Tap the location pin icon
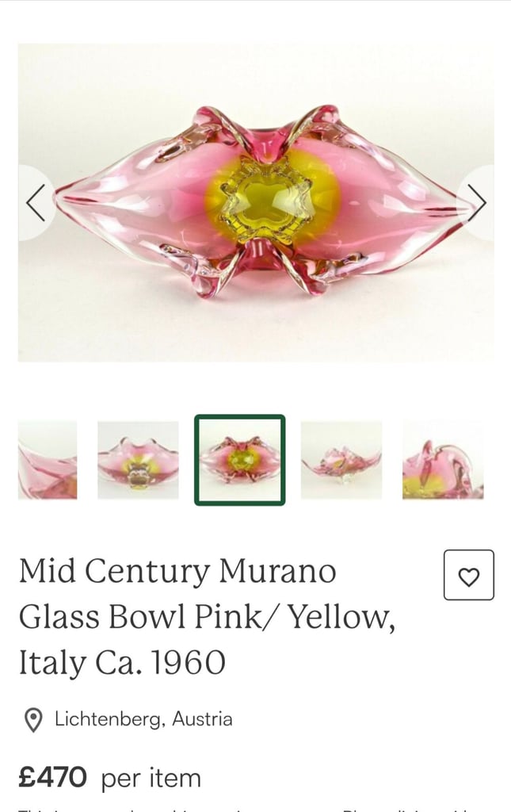 pyautogui.click(x=33, y=720)
